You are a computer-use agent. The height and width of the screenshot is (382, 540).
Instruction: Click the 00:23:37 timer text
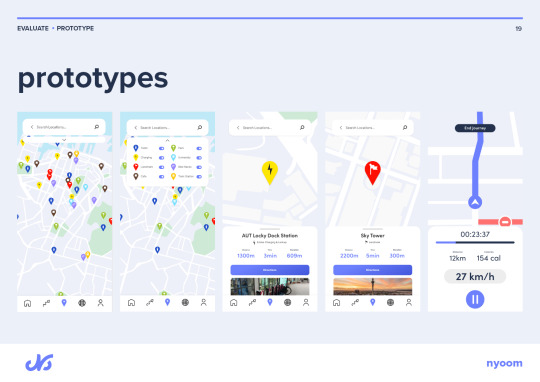(x=475, y=235)
